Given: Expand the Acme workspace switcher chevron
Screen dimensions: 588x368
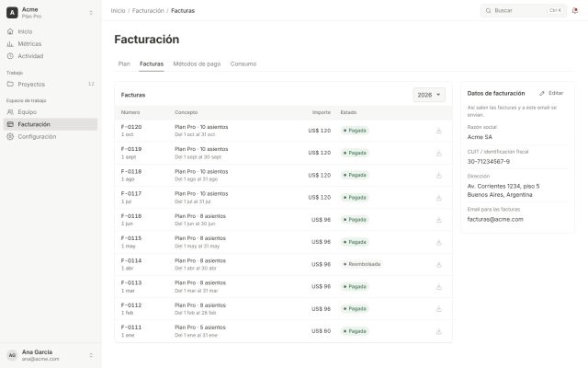Looking at the screenshot, I should 91,13.
